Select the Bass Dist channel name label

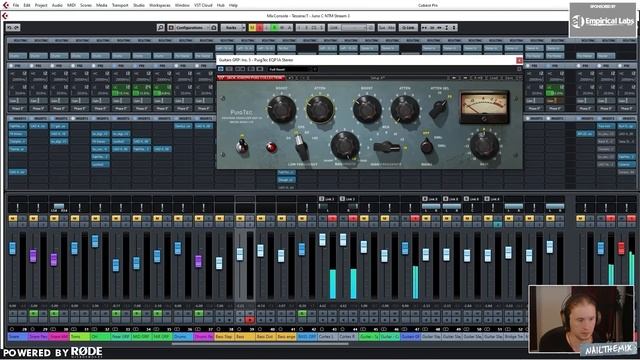pyautogui.click(x=266, y=337)
